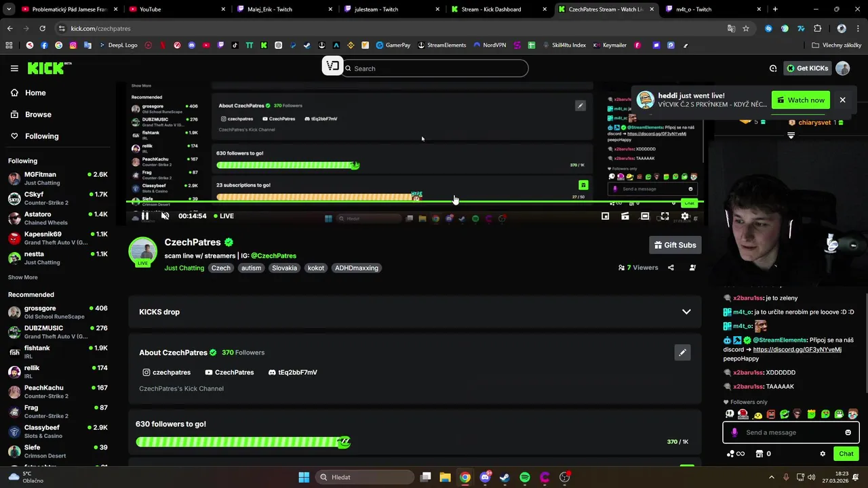Expand Show More under Following

tap(23, 277)
